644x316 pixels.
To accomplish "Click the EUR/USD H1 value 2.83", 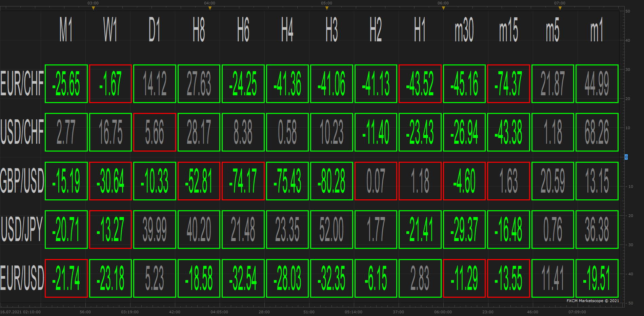I will point(420,278).
